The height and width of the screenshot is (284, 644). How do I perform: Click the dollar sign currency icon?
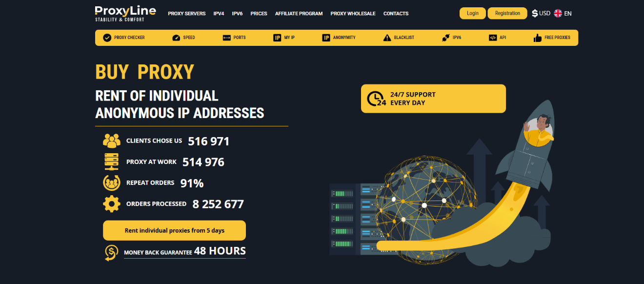[x=535, y=14]
